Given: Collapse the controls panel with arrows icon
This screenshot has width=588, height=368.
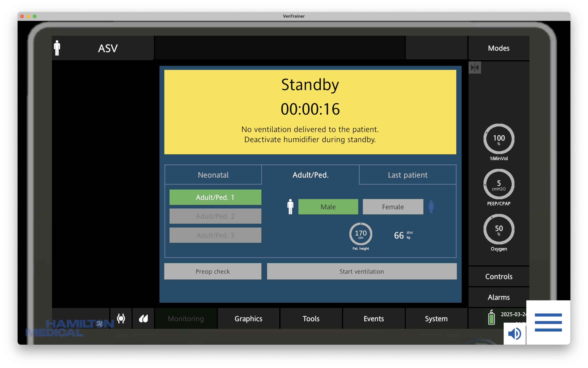Looking at the screenshot, I should [475, 67].
